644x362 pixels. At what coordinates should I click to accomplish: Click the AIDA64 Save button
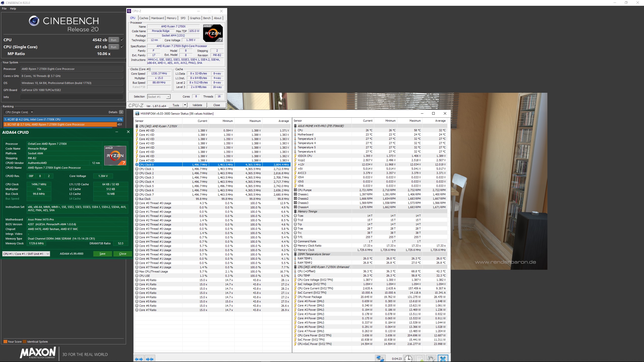tap(102, 253)
